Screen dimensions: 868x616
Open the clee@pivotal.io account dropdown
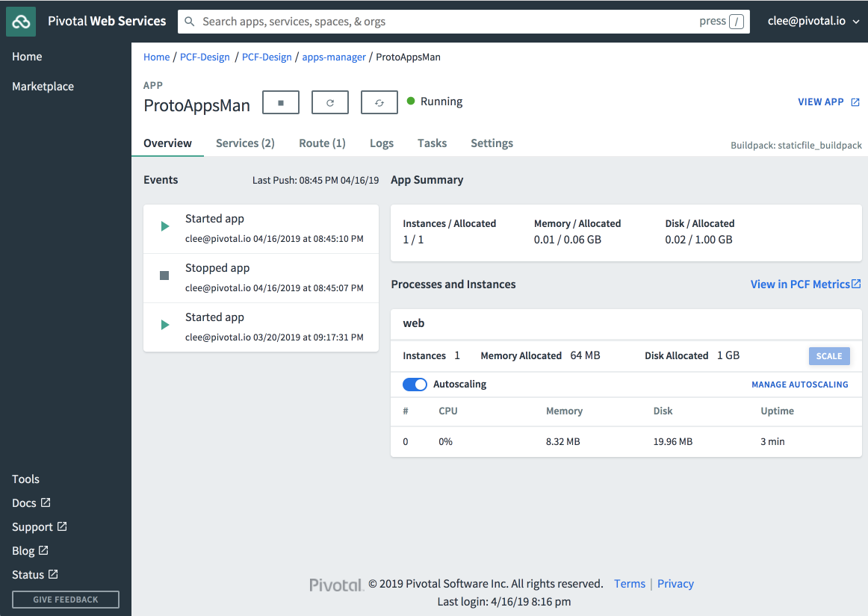813,21
